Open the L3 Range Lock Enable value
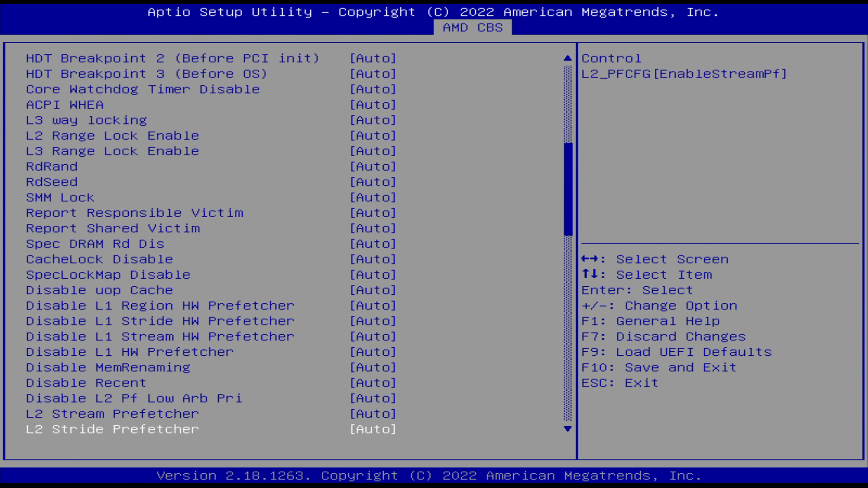The width and height of the screenshot is (868, 488). 373,151
